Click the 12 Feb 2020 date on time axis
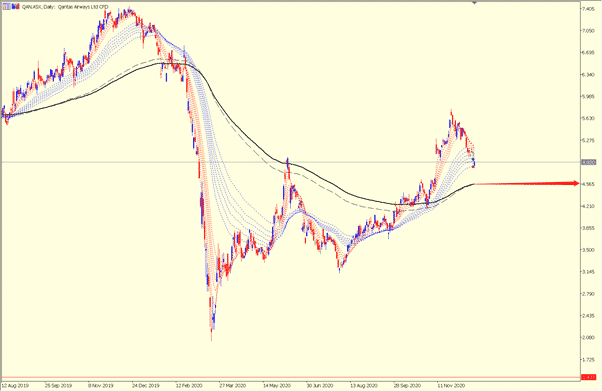This screenshot has width=602, height=391. (189, 385)
